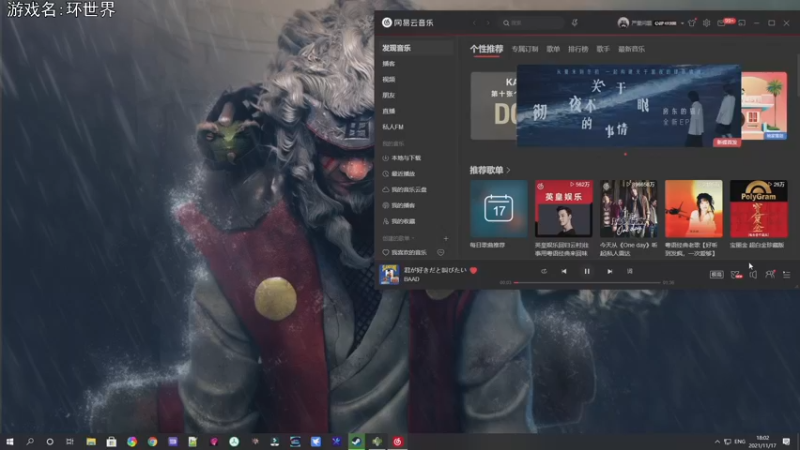
Task: Open the listen-together people icon
Action: click(770, 274)
